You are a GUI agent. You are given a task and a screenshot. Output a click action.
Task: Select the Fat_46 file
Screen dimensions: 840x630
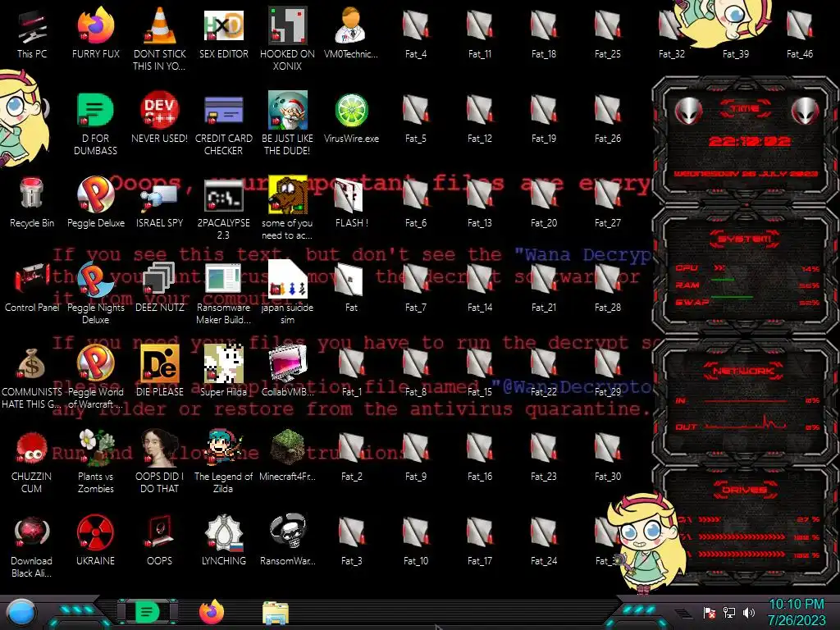click(800, 33)
